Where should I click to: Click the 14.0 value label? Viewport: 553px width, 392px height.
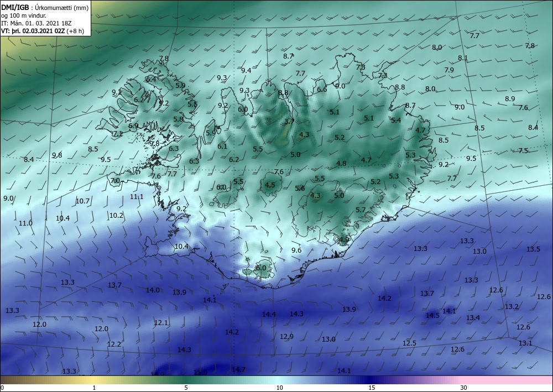click(x=153, y=290)
